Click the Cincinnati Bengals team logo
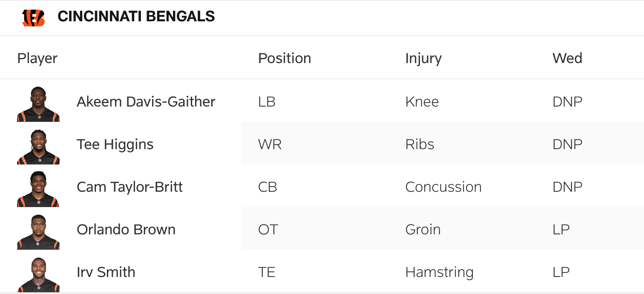This screenshot has width=644, height=294. (x=33, y=17)
